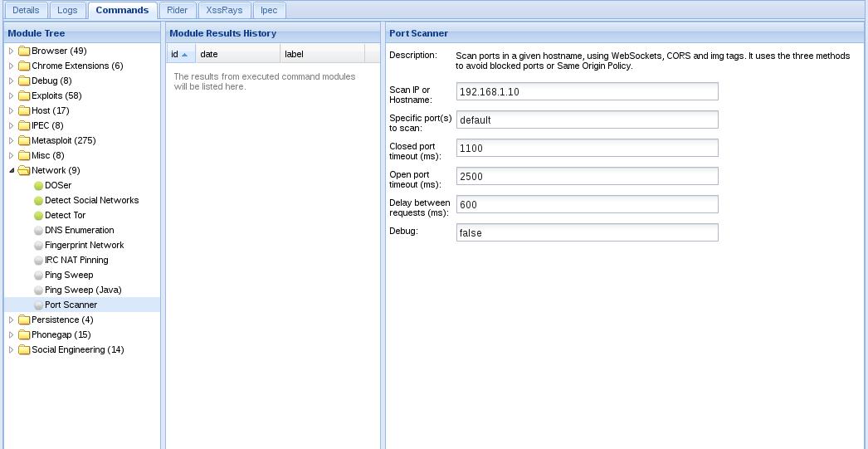This screenshot has width=868, height=449.
Task: Click the Metasploit folder icon
Action: click(24, 140)
